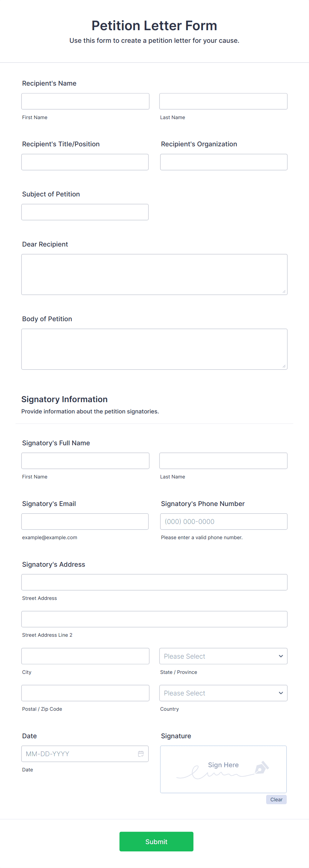Click the Recipient's First Name field
This screenshot has width=309, height=868.
pyautogui.click(x=85, y=101)
